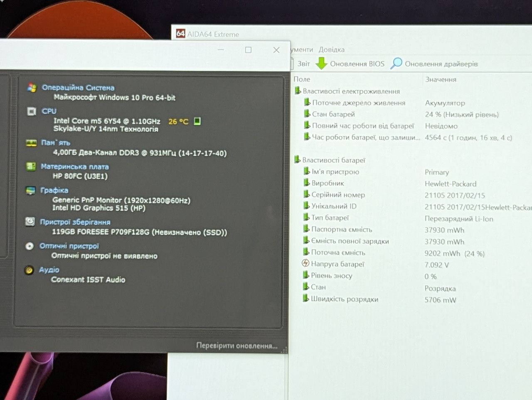Click the Операційна Система heading link
The height and width of the screenshot is (400, 532).
point(78,88)
